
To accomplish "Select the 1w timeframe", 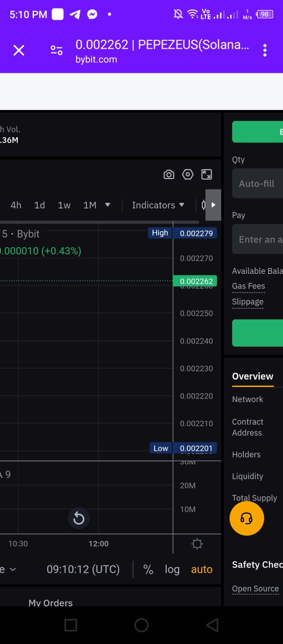I will click(64, 205).
